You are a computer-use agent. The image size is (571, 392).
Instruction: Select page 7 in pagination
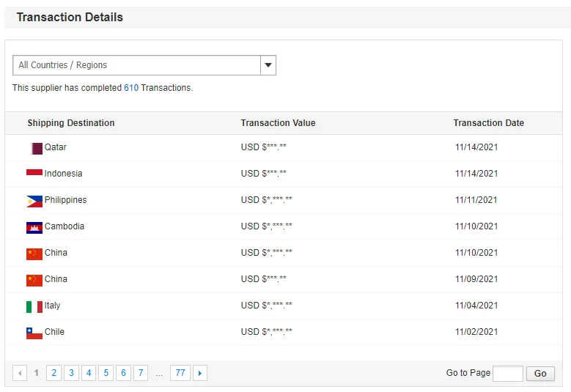click(x=140, y=374)
